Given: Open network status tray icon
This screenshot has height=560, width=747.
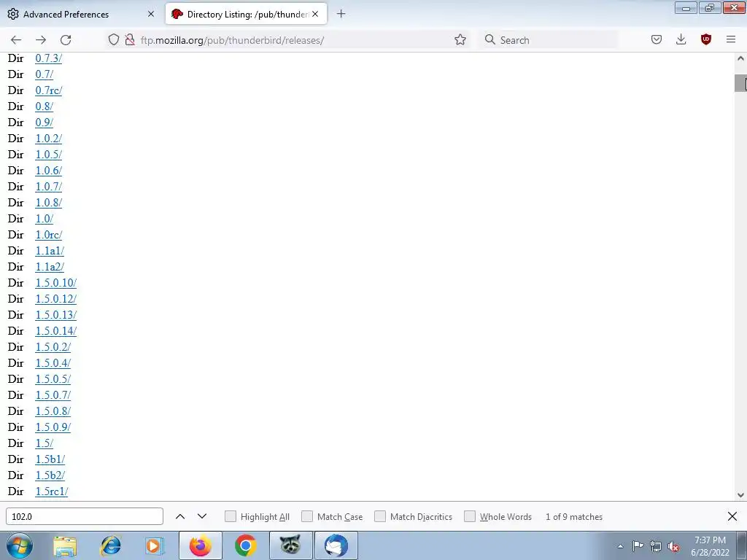Looking at the screenshot, I should (x=656, y=546).
